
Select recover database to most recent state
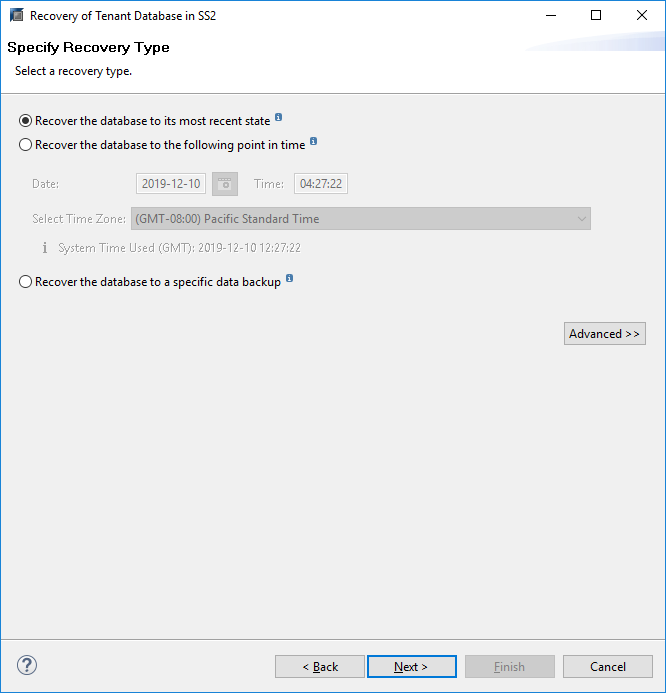click(26, 121)
